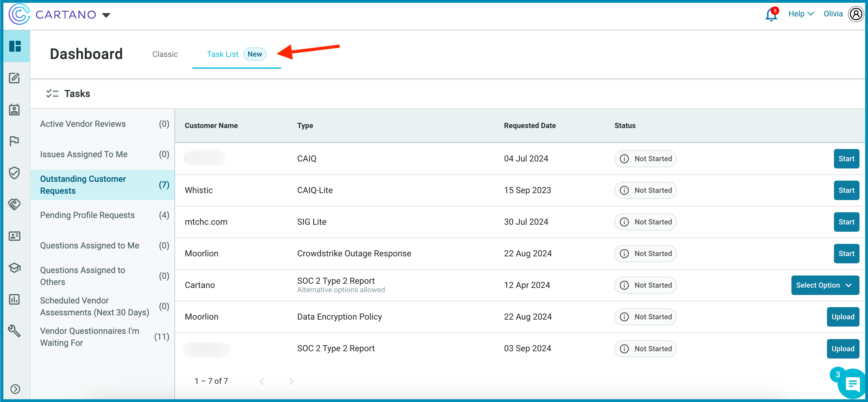Select Pending Profile Requests category
Screen dimensions: 868x402
point(102,215)
